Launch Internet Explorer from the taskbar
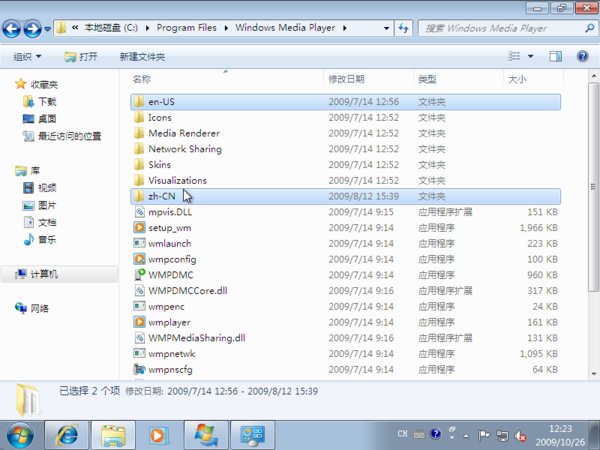The image size is (600, 450). 67,435
